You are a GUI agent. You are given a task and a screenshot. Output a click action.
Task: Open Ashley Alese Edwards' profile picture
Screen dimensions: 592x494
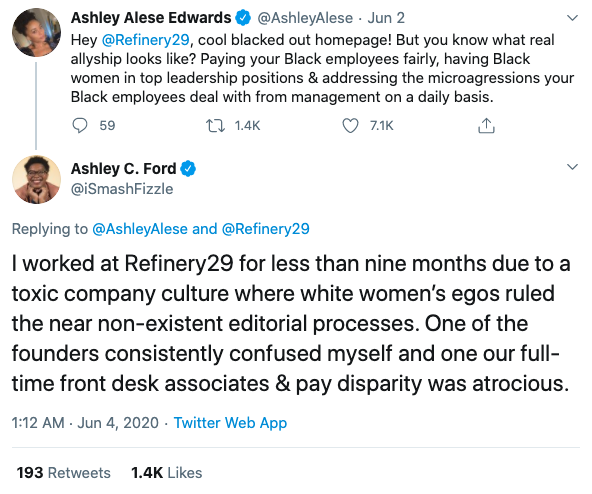pyautogui.click(x=36, y=32)
